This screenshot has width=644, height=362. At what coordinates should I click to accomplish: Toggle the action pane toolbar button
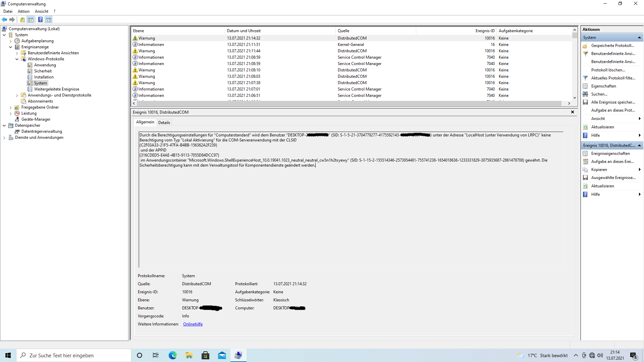[49, 19]
